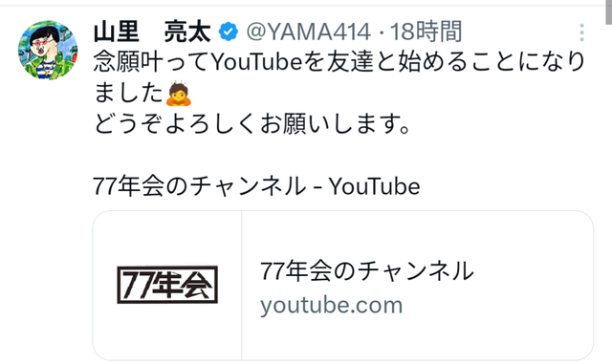Open the youtube.com domain label in card
The width and height of the screenshot is (612, 364).
click(x=332, y=306)
